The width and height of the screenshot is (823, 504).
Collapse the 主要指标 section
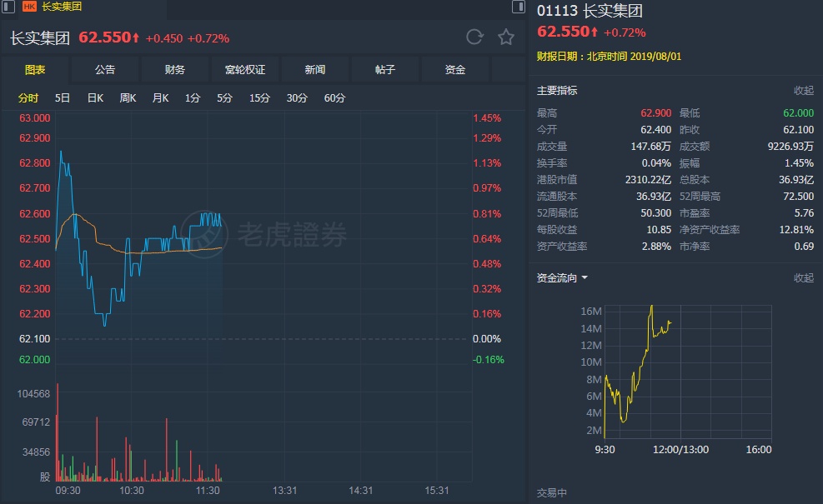tap(803, 90)
